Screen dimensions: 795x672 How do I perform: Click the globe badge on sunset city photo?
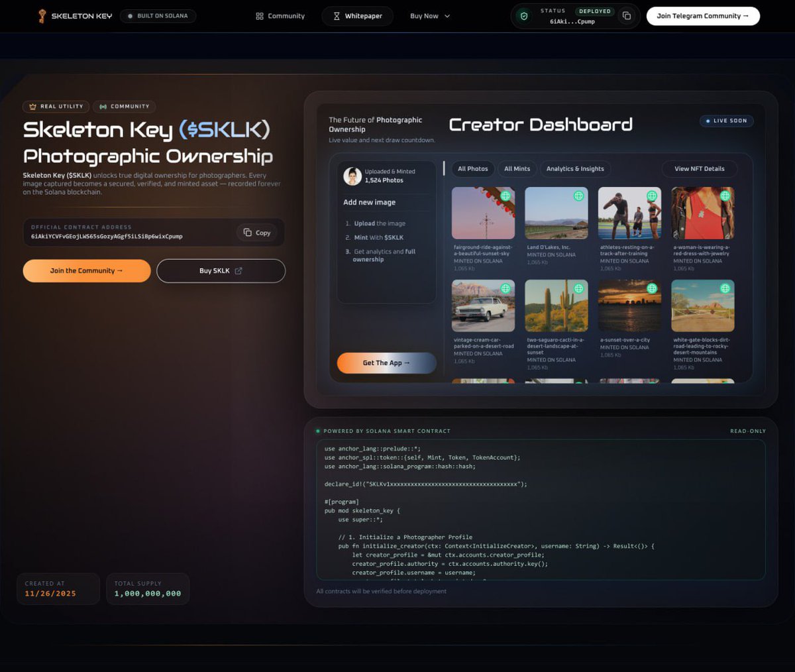pos(652,288)
